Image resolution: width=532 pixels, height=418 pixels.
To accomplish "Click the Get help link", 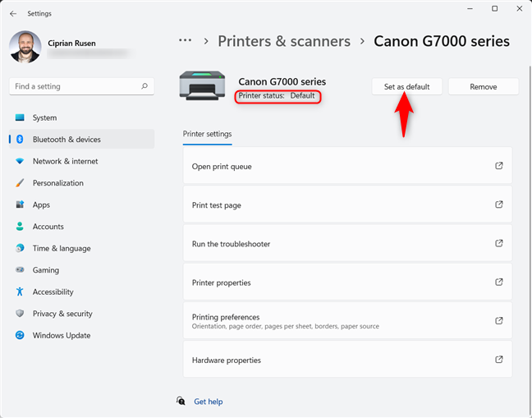I will 209,402.
